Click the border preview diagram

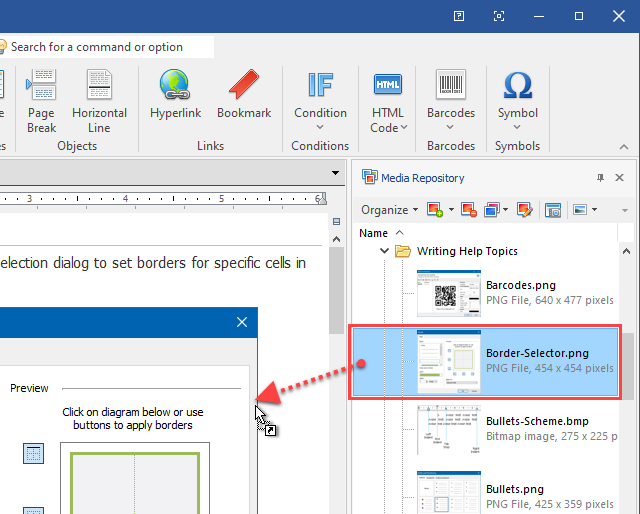[x=135, y=478]
